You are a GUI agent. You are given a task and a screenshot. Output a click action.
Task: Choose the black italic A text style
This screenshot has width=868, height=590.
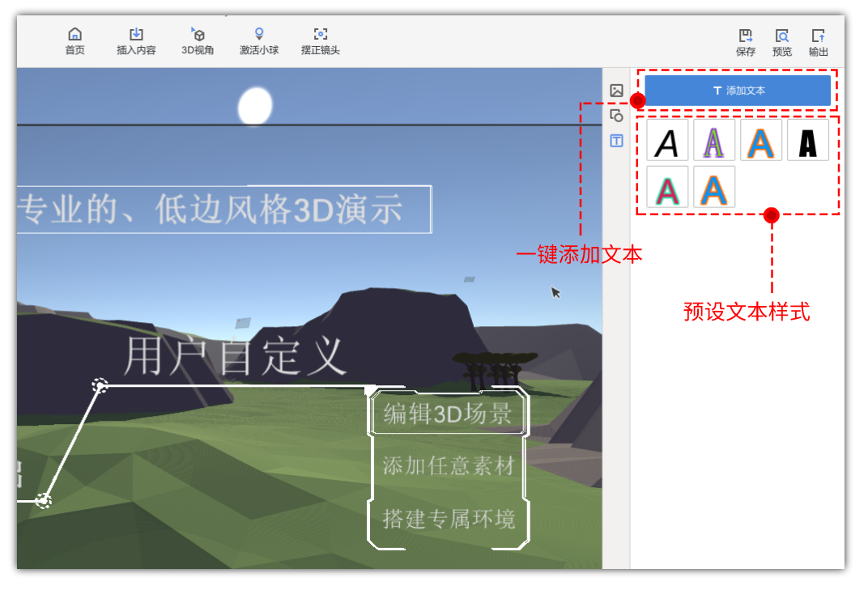[x=667, y=142]
